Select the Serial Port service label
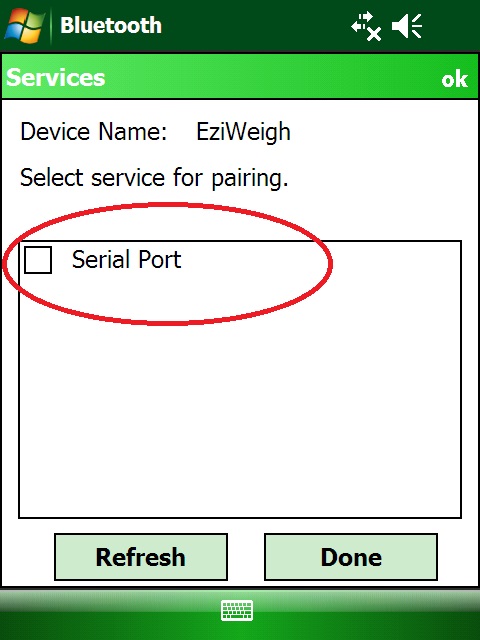The image size is (480, 640). (x=127, y=260)
